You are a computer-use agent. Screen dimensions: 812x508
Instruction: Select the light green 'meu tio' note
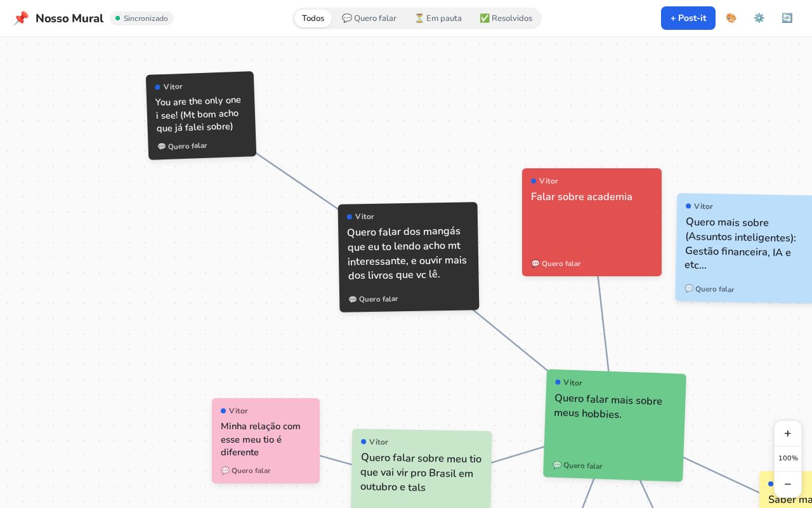[422, 469]
